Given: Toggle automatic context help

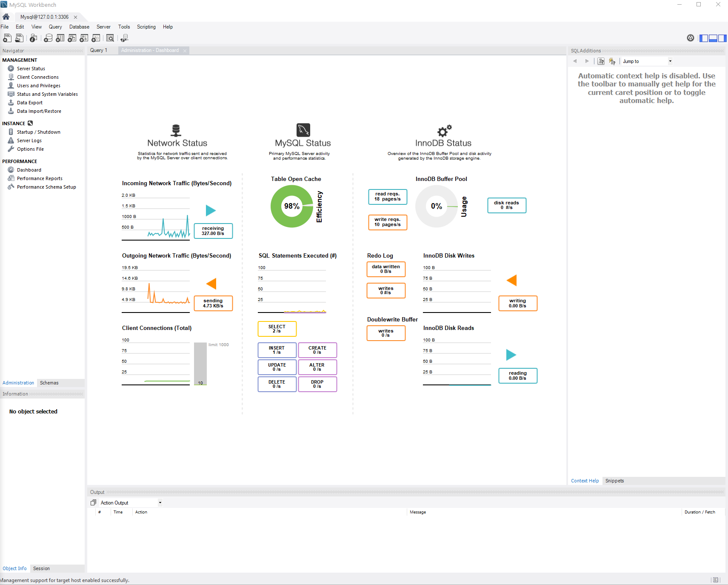Looking at the screenshot, I should [612, 61].
